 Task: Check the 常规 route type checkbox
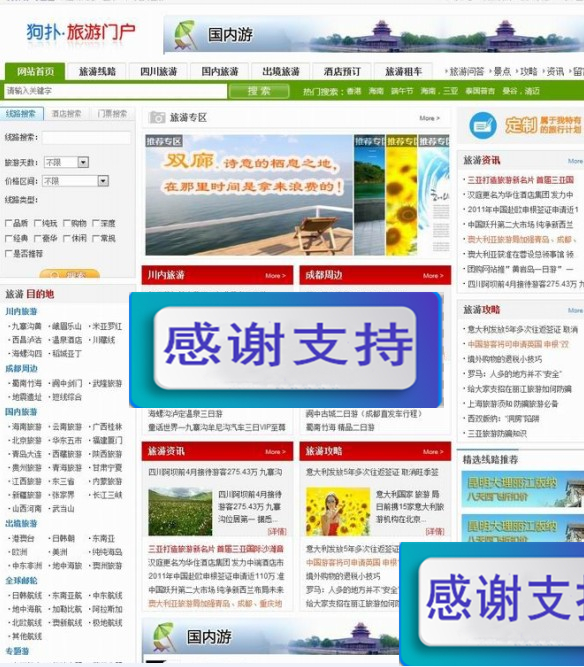tap(95, 239)
